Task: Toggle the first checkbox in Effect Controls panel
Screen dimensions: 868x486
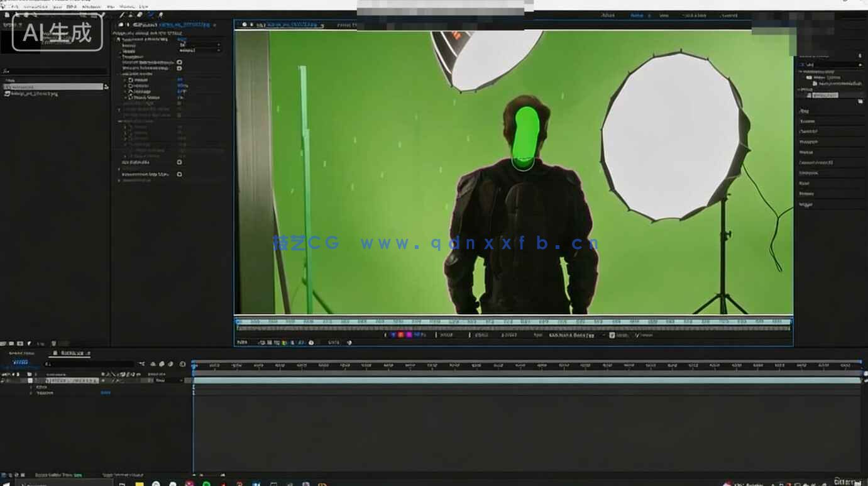Action: [179, 62]
